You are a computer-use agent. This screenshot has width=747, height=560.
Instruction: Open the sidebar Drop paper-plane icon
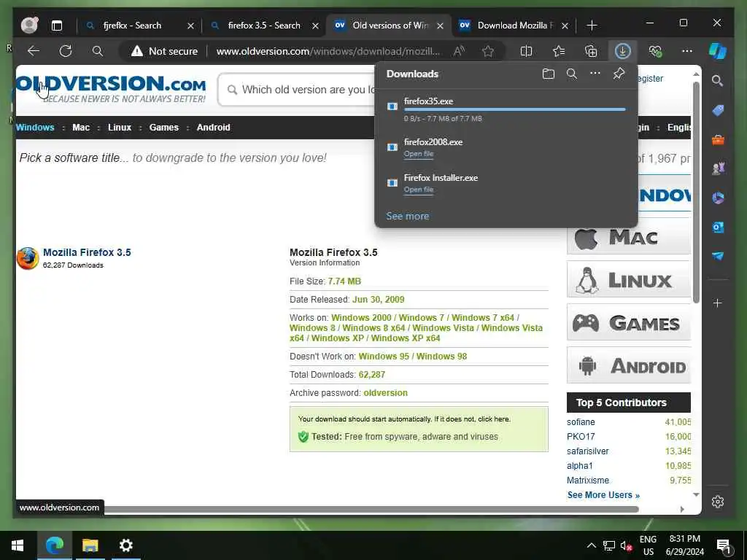coord(718,256)
